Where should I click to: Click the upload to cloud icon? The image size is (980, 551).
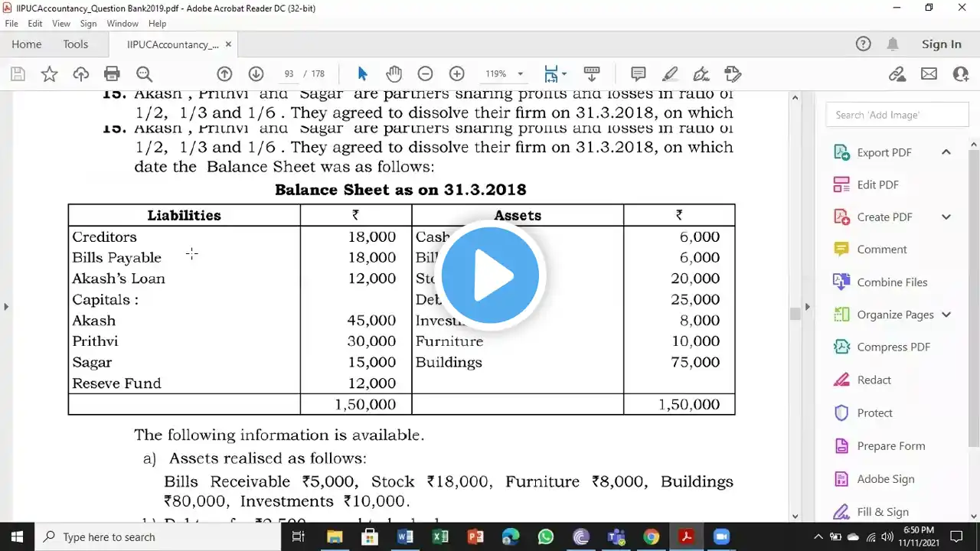tap(80, 74)
